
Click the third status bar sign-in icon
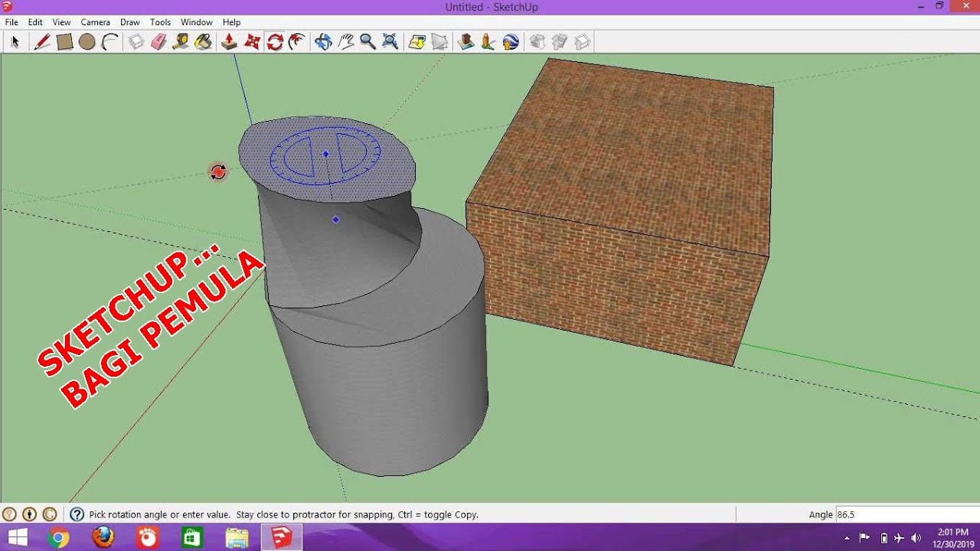coord(50,514)
